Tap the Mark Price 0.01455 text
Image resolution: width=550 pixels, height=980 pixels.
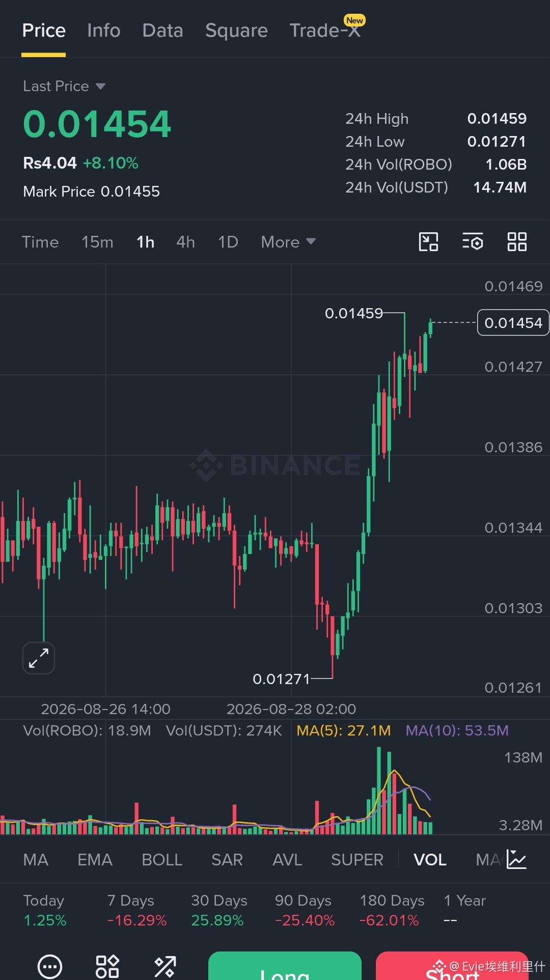click(x=92, y=192)
